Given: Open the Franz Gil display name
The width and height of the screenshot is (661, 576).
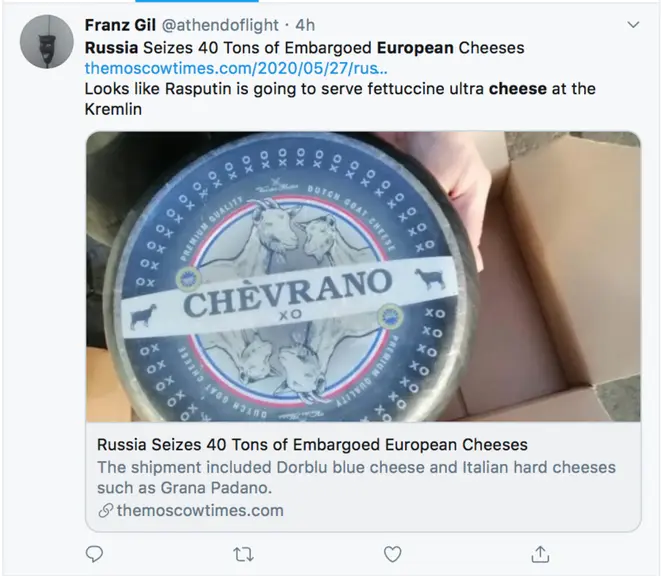Looking at the screenshot, I should [x=120, y=25].
